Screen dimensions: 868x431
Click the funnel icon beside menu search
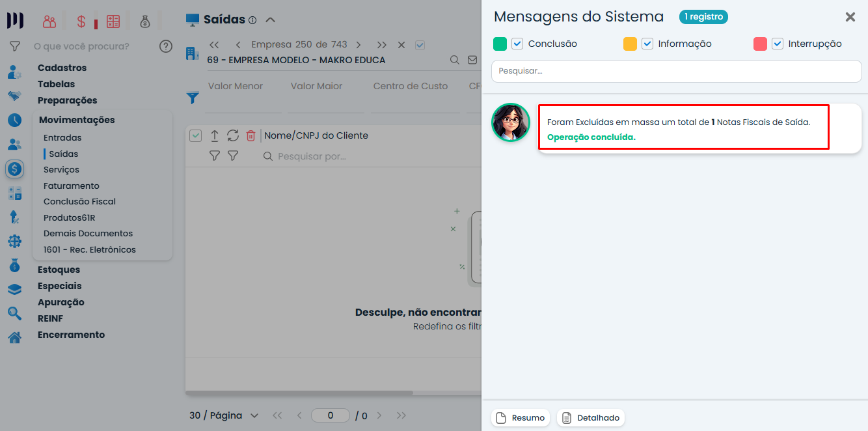14,46
